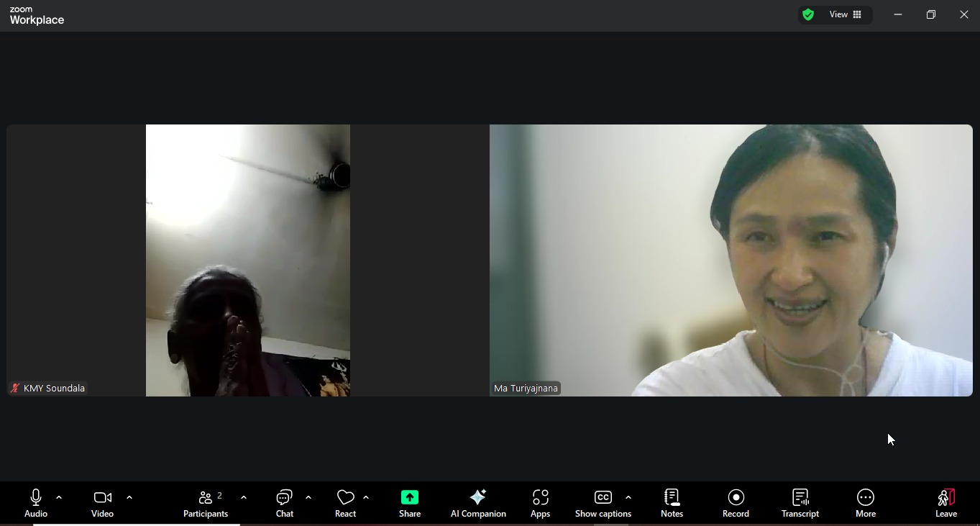Image resolution: width=980 pixels, height=526 pixels.
Task: Open the View layout menu
Action: tap(846, 14)
